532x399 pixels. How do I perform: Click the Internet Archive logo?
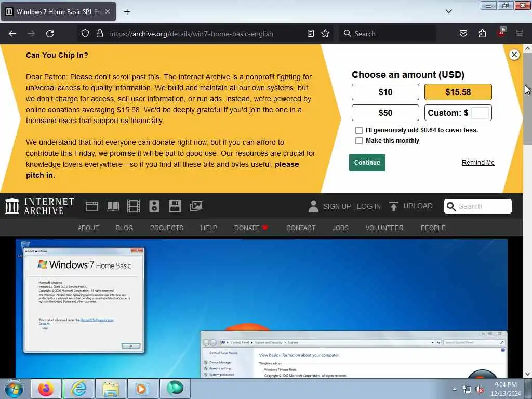39,206
